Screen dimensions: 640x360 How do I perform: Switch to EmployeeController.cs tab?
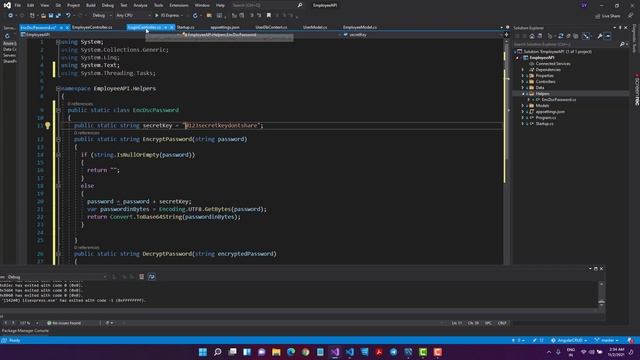click(92, 27)
